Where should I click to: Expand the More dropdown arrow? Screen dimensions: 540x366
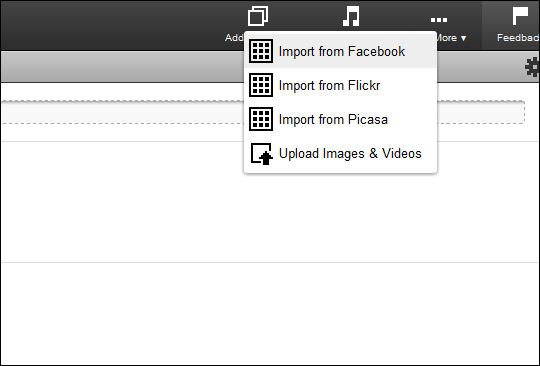click(463, 38)
